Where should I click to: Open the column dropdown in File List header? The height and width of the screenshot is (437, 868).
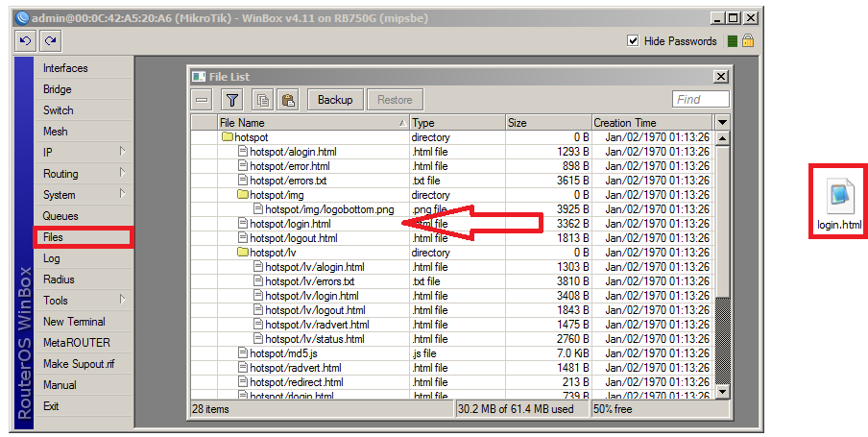pyautogui.click(x=722, y=122)
